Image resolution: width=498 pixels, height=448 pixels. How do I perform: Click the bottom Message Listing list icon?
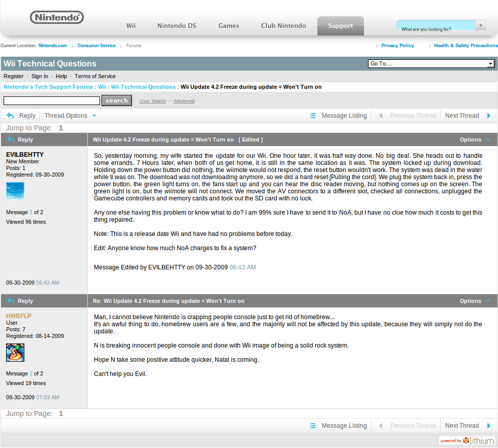[x=313, y=426]
